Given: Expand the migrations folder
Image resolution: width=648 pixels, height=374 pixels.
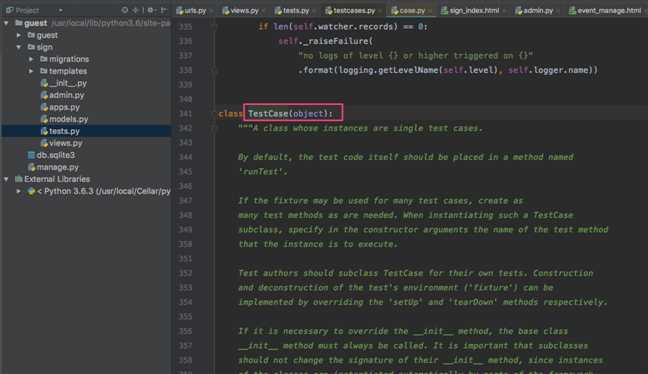Looking at the screenshot, I should (31, 59).
